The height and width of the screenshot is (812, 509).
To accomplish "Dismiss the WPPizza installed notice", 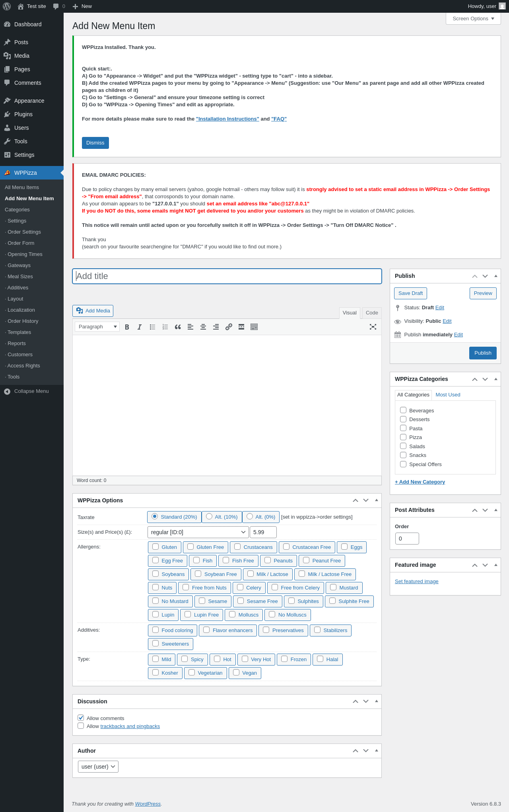I will pos(95,143).
